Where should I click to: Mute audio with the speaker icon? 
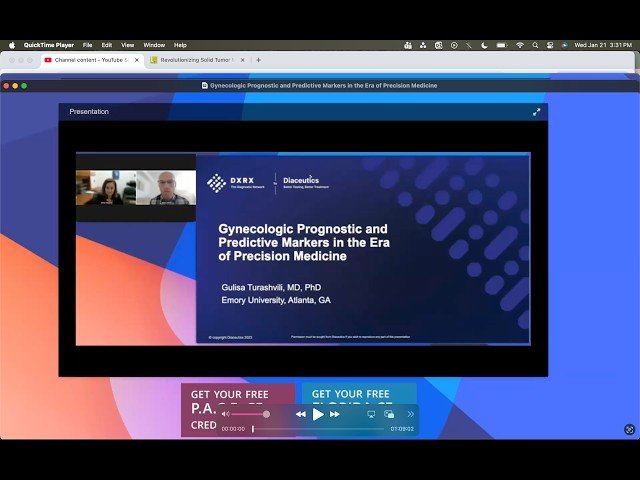pyautogui.click(x=226, y=414)
